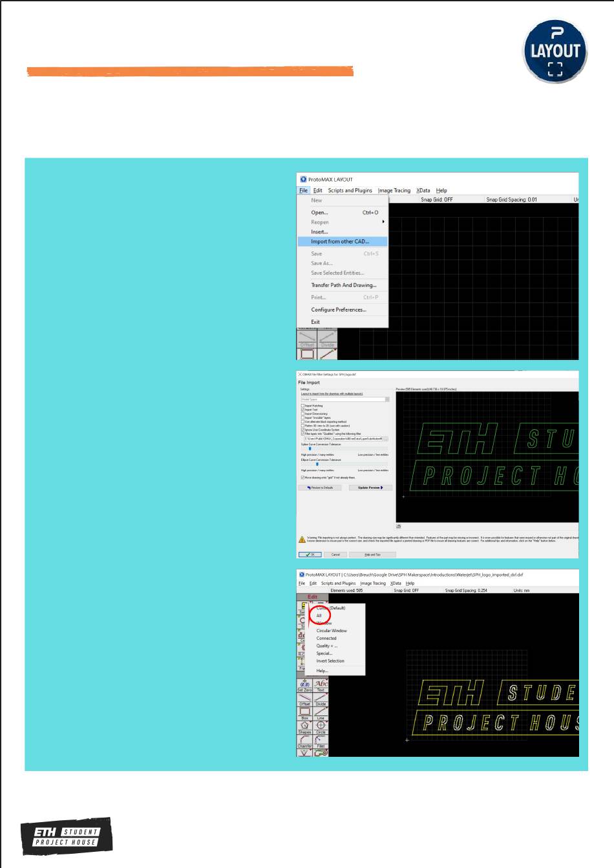Toggle the Import Text checkbox
The width and height of the screenshot is (614, 868).
[302, 410]
